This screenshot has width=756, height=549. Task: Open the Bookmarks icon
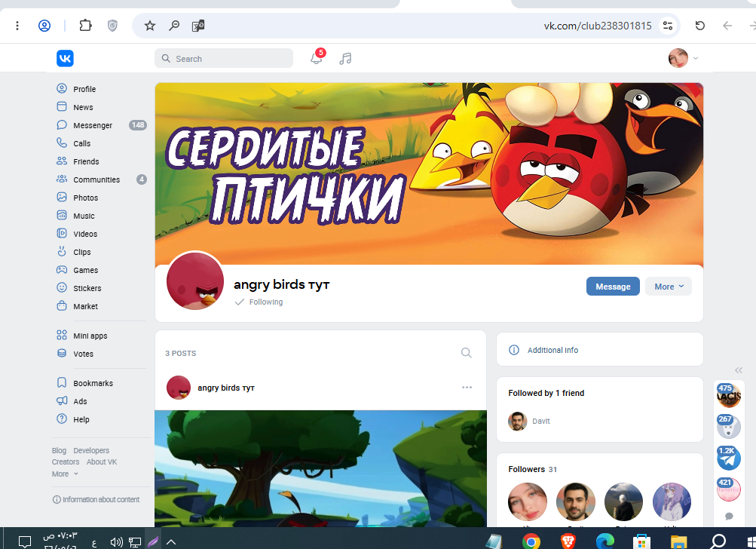[x=62, y=382]
